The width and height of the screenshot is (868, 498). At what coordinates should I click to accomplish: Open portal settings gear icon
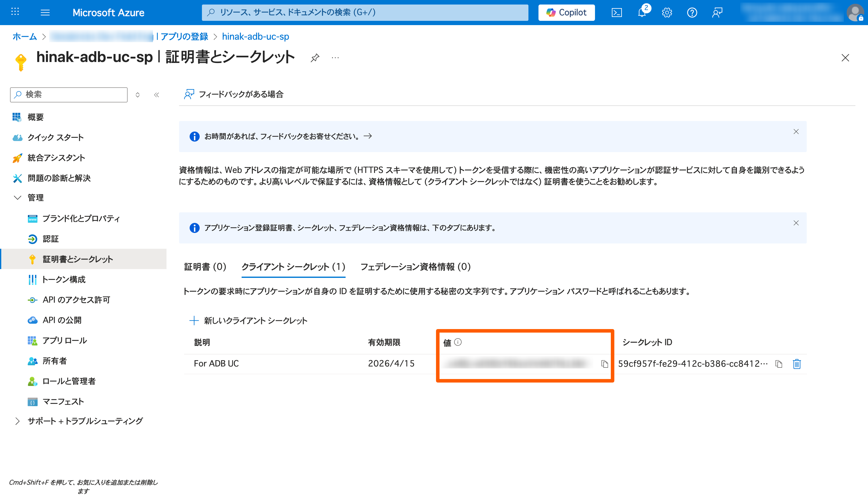click(x=667, y=13)
